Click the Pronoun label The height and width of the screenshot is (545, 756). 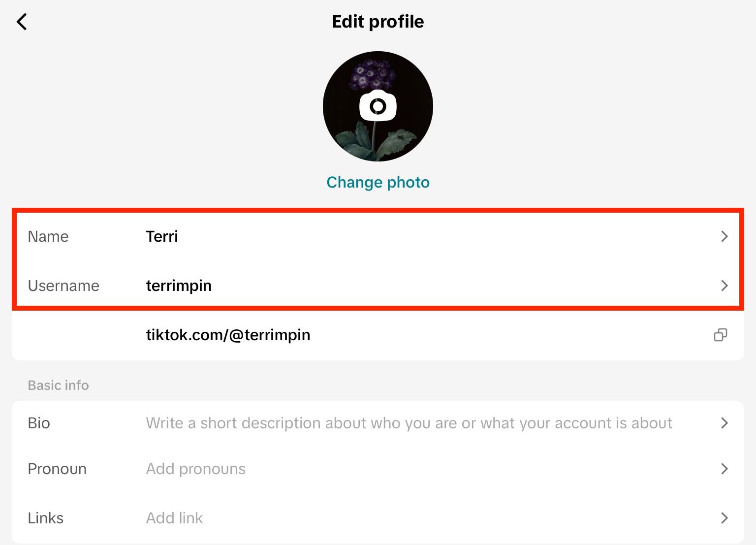pyautogui.click(x=57, y=469)
